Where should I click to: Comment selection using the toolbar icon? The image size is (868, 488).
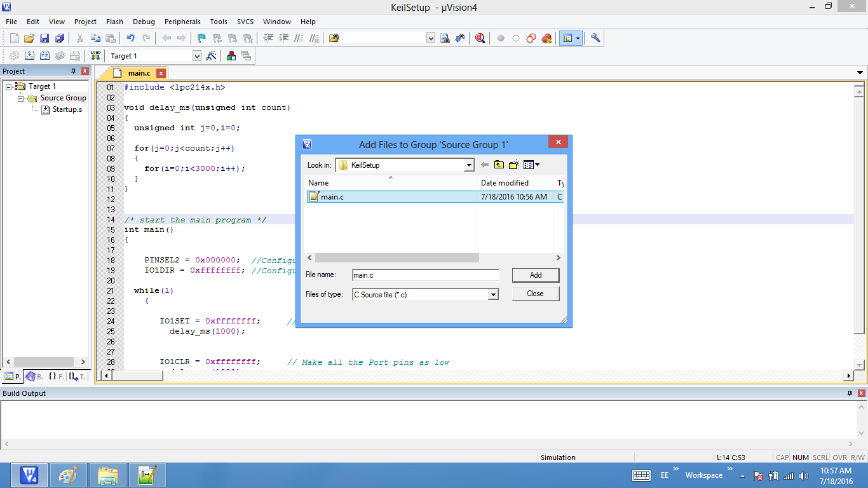tap(299, 38)
